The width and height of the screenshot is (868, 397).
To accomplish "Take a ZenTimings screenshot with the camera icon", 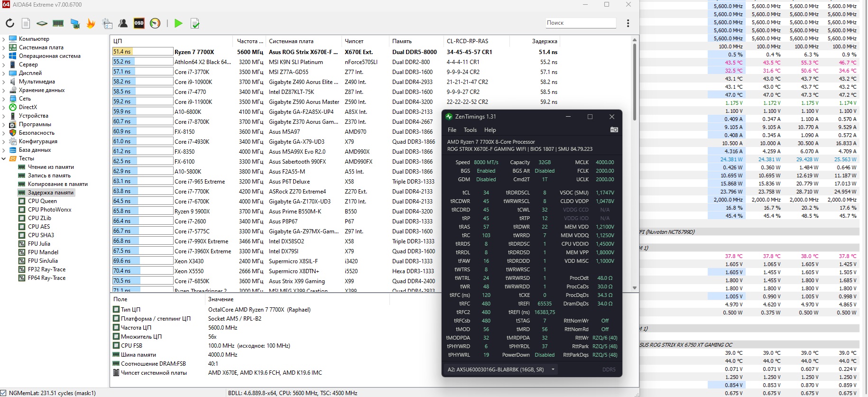I will [x=614, y=129].
